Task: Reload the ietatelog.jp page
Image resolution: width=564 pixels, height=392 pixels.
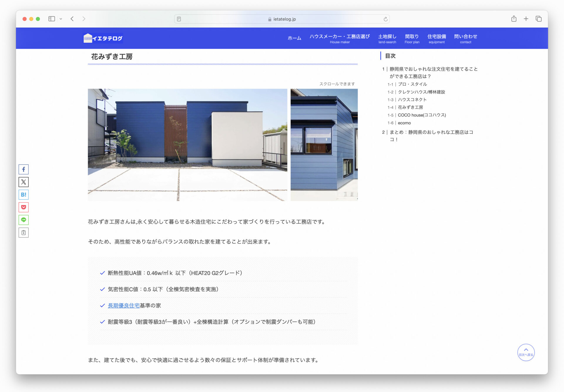Action: tap(385, 19)
